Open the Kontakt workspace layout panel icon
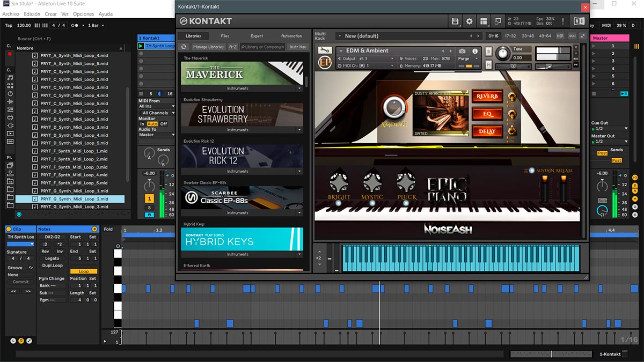644x362 pixels. click(484, 21)
